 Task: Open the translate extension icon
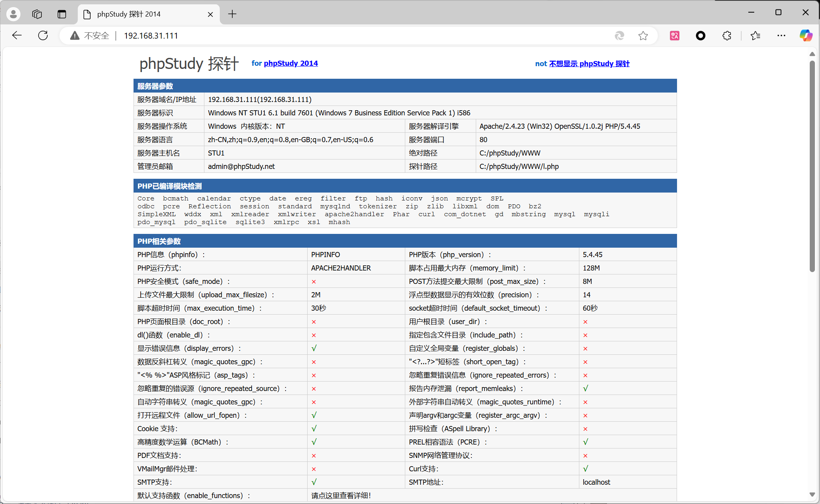675,36
